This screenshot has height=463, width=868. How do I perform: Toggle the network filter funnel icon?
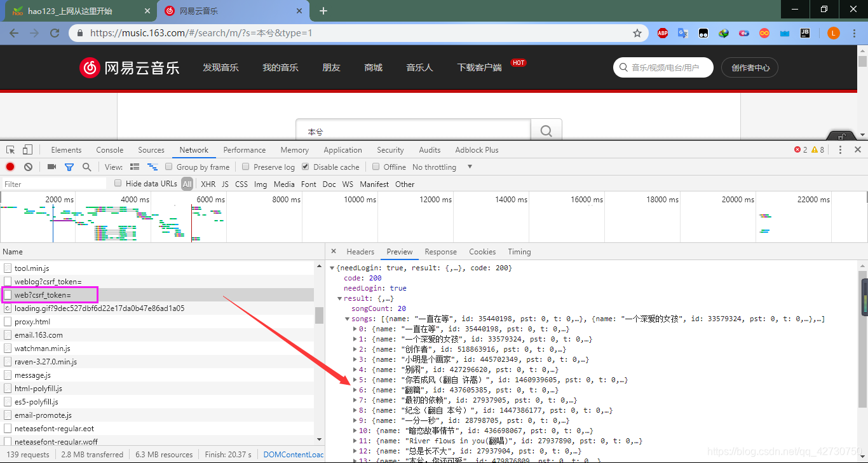pyautogui.click(x=69, y=167)
